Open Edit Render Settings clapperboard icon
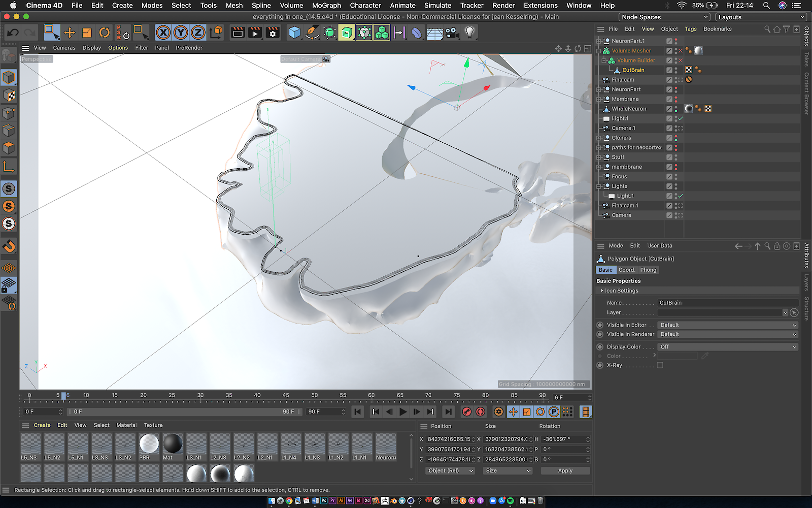The height and width of the screenshot is (508, 812). [273, 33]
